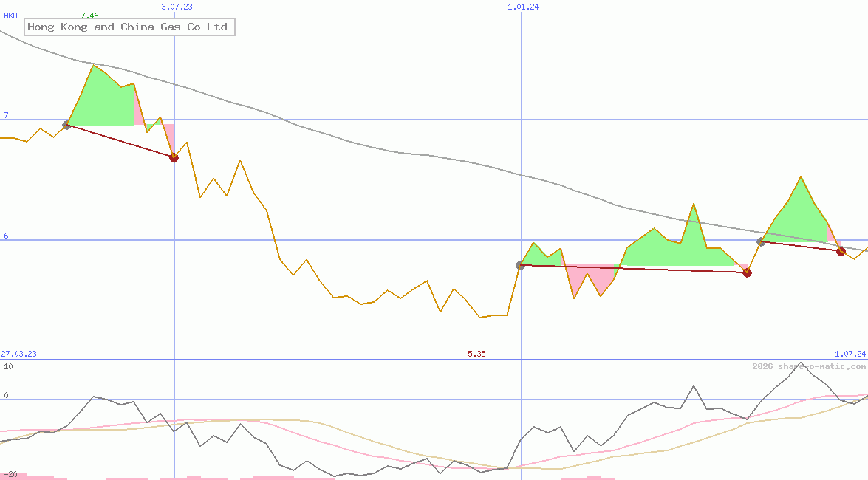Select the grey entry dot on the left trendline
868x480 pixels.
coord(67,126)
